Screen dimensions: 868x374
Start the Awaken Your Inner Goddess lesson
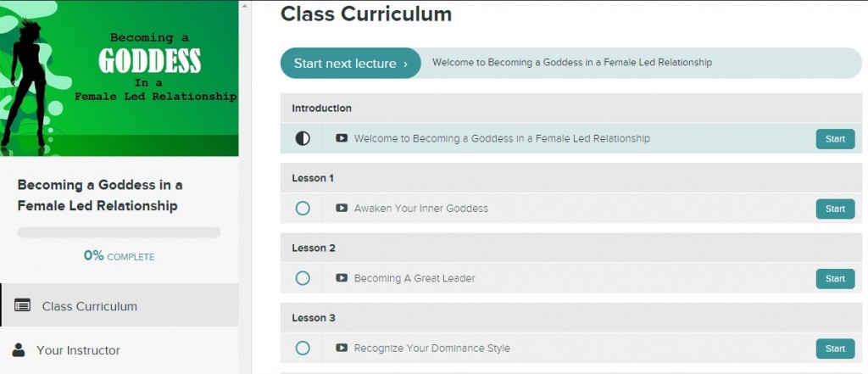coord(835,209)
